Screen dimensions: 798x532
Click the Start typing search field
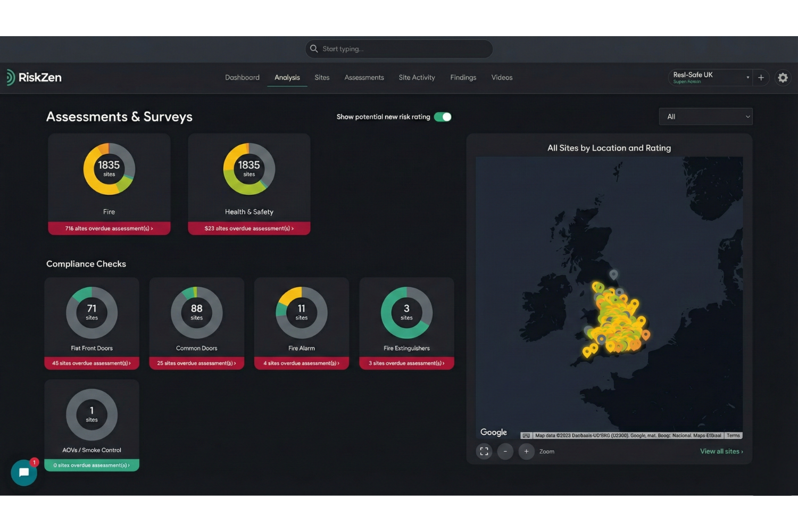[x=399, y=49]
